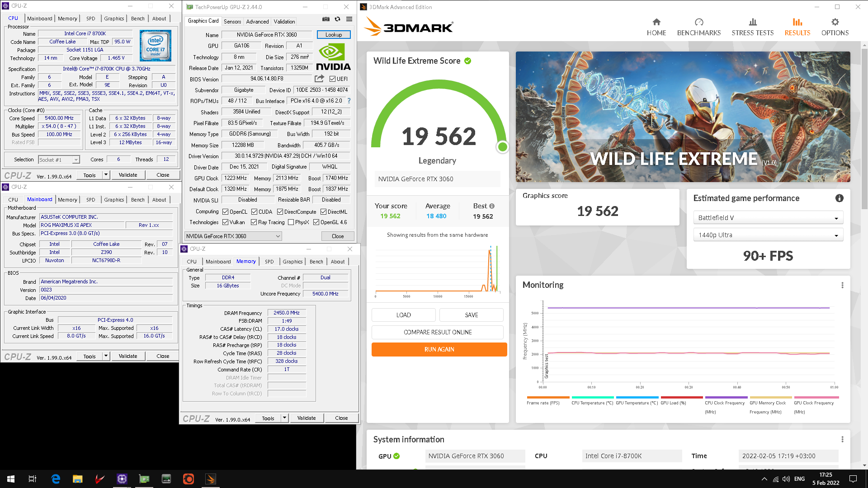Click RUN AGAIN button

coord(439,349)
